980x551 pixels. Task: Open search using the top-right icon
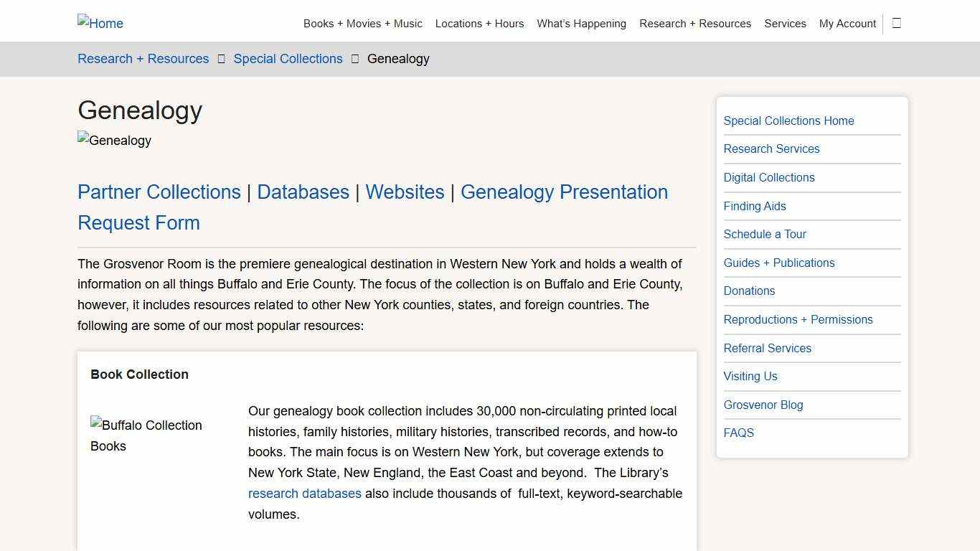(x=895, y=22)
